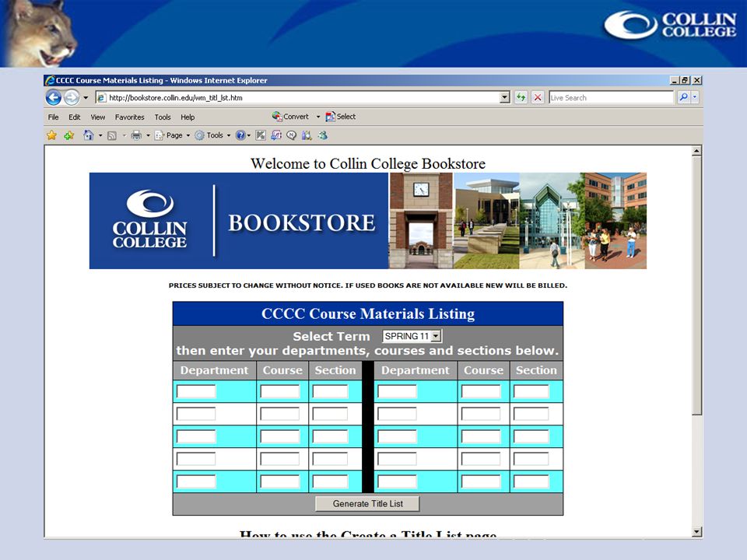Expand the Print options dropdown arrow
The image size is (747, 560).
tap(148, 135)
